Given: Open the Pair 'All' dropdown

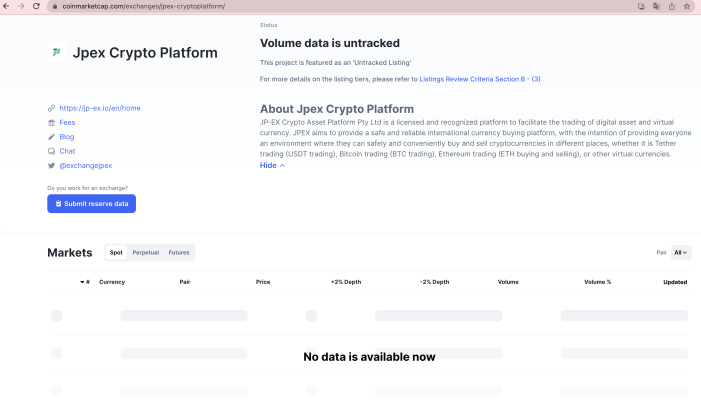Looking at the screenshot, I should (681, 253).
